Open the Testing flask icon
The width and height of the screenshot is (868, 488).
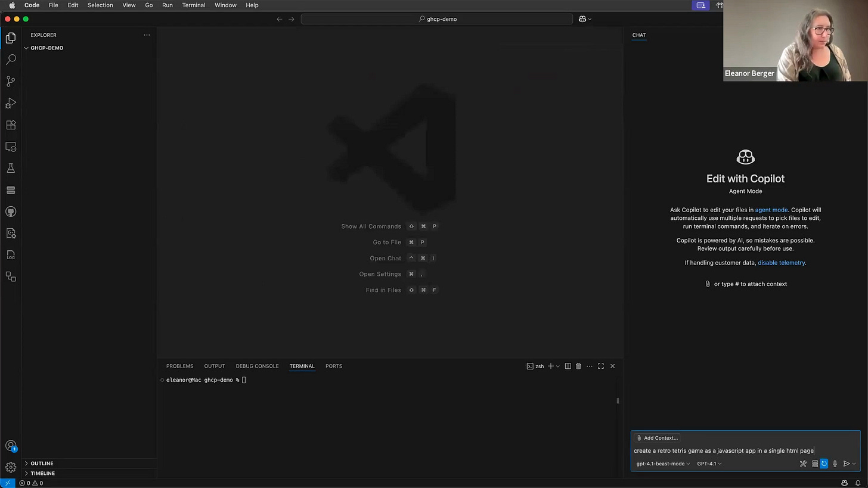point(11,169)
